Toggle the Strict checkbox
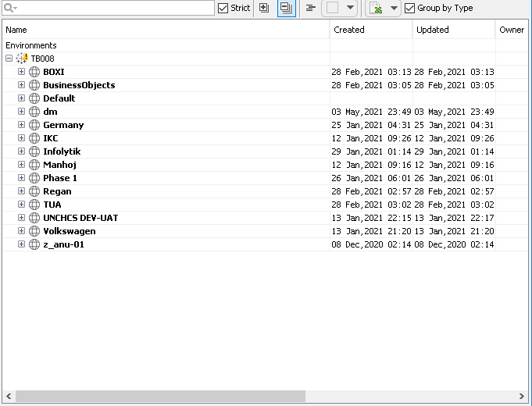532x406 pixels. click(x=223, y=8)
